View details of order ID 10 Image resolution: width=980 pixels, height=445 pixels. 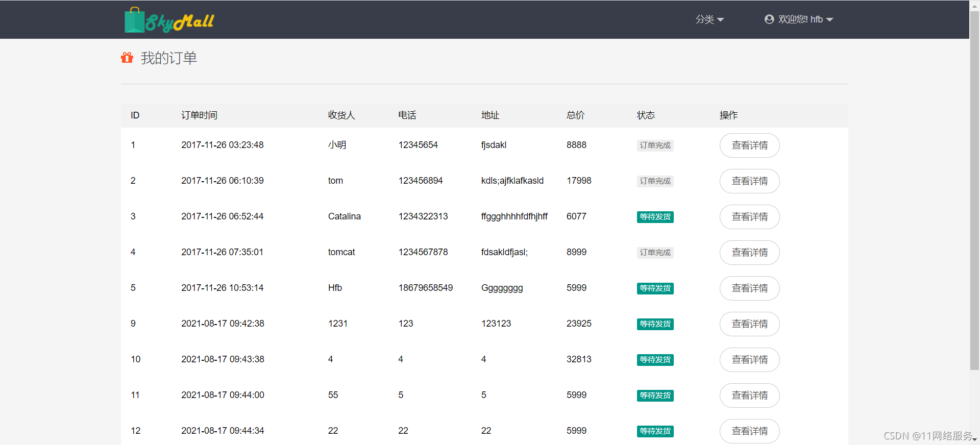pyautogui.click(x=749, y=360)
